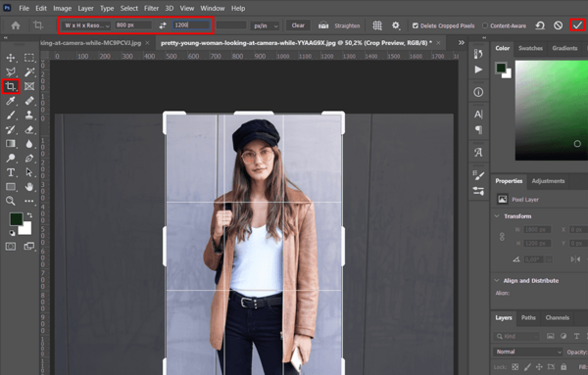Open the Normal blend mode dropdown
Viewport: 588px width, 375px height.
[x=528, y=352]
